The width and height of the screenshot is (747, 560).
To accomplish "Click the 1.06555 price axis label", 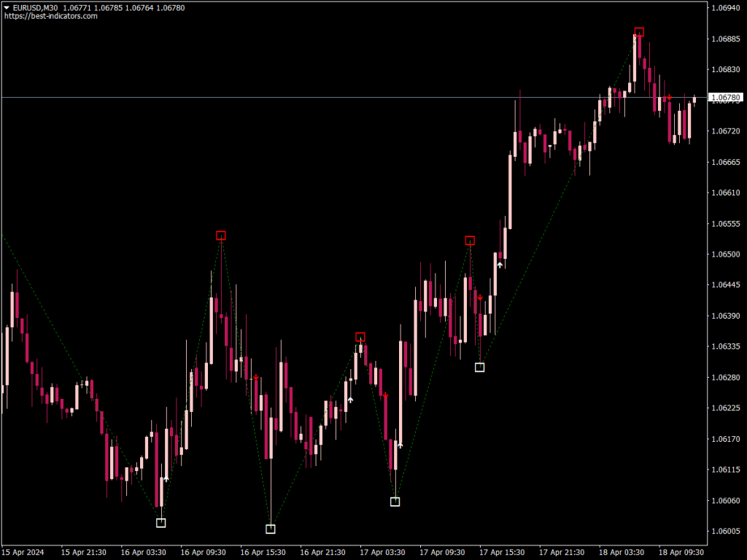I will [x=726, y=223].
